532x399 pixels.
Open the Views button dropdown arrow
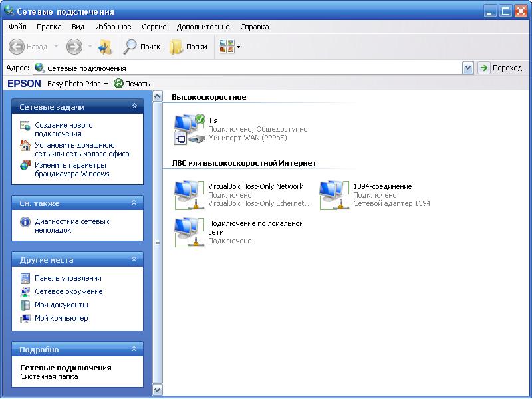click(x=239, y=47)
